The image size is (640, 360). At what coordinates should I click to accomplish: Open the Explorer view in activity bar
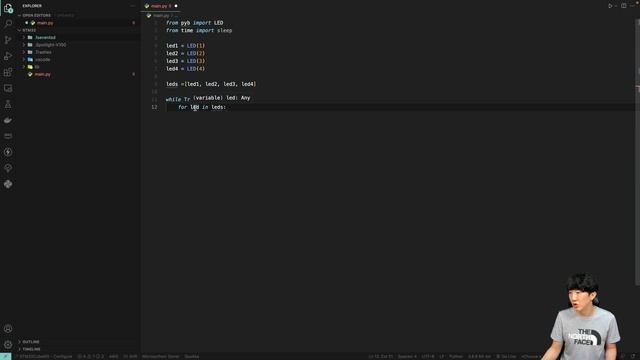[x=8, y=8]
